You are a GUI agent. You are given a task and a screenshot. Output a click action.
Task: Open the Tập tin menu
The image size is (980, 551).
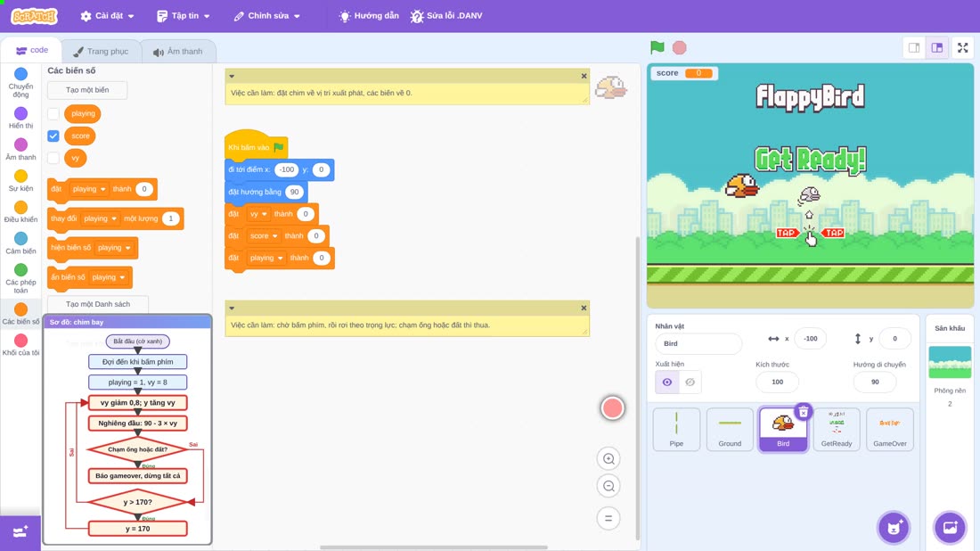[184, 16]
